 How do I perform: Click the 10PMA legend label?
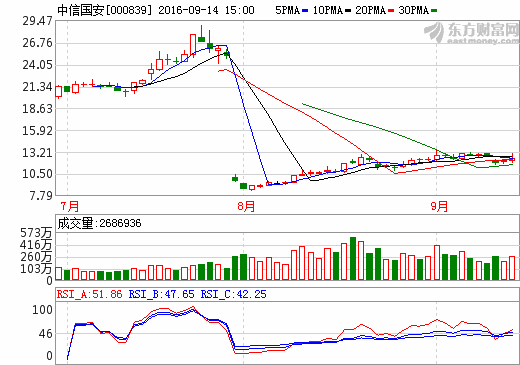(328, 10)
